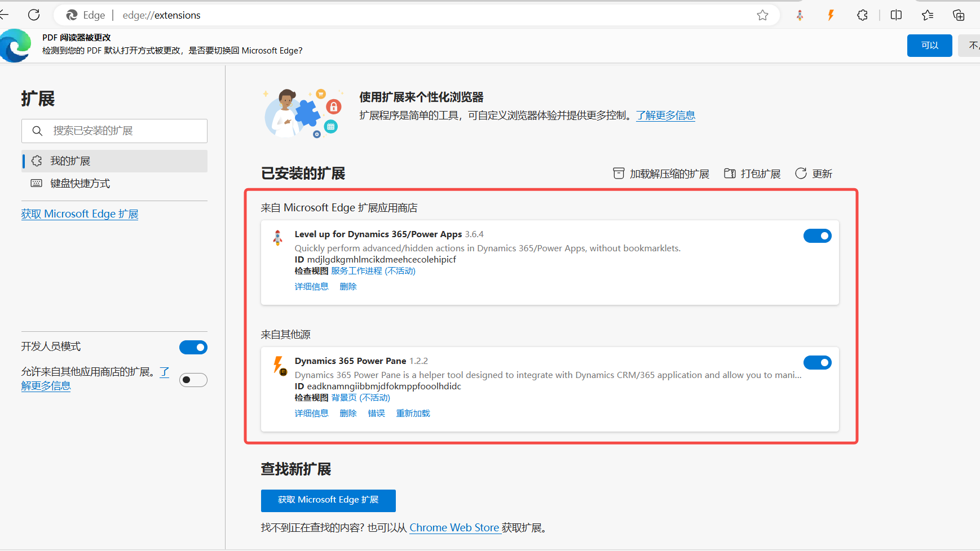Open 键盘快捷方式 in the sidebar
Viewport: 980px width, 551px height.
click(x=114, y=184)
